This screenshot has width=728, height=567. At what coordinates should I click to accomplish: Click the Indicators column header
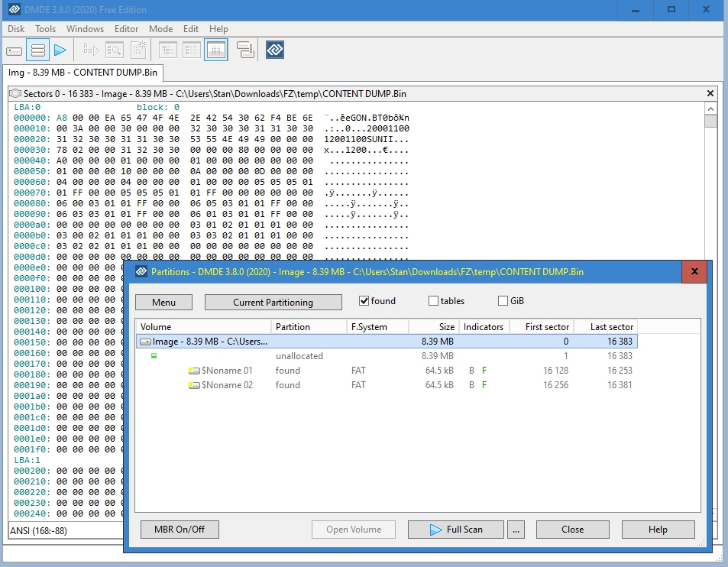click(x=484, y=327)
